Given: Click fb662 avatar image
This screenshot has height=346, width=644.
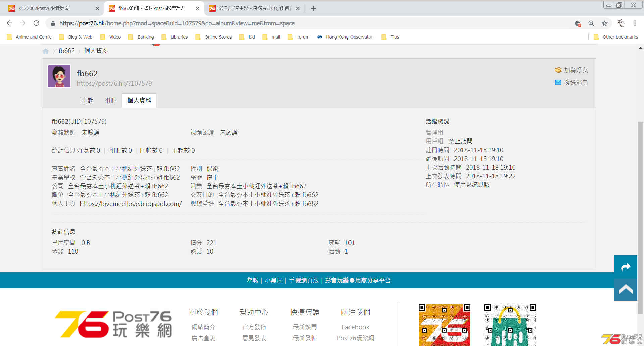Looking at the screenshot, I should pos(59,76).
